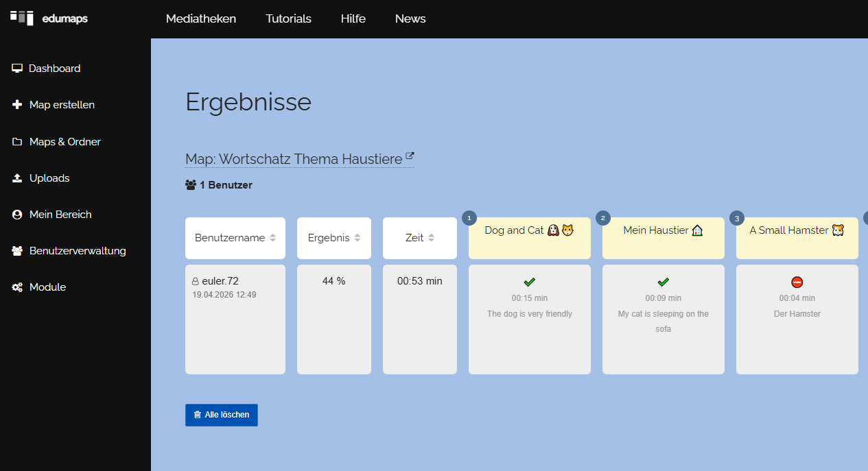This screenshot has height=471, width=868.
Task: Click the Uploads upload icon
Action: point(17,178)
